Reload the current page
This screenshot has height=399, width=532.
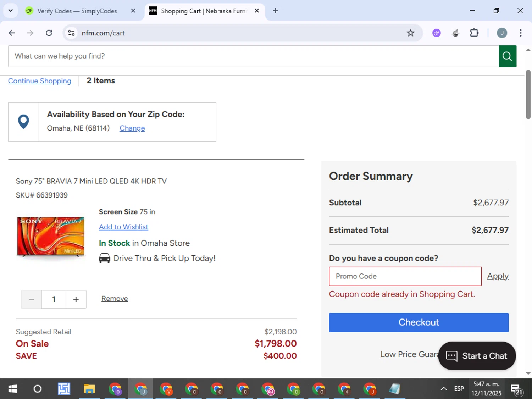point(49,33)
